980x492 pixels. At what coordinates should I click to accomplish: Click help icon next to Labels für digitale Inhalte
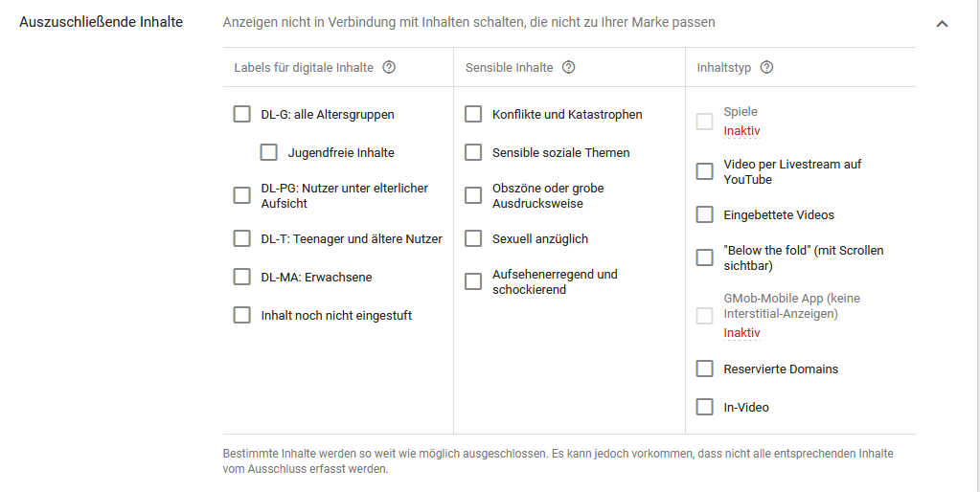click(389, 68)
